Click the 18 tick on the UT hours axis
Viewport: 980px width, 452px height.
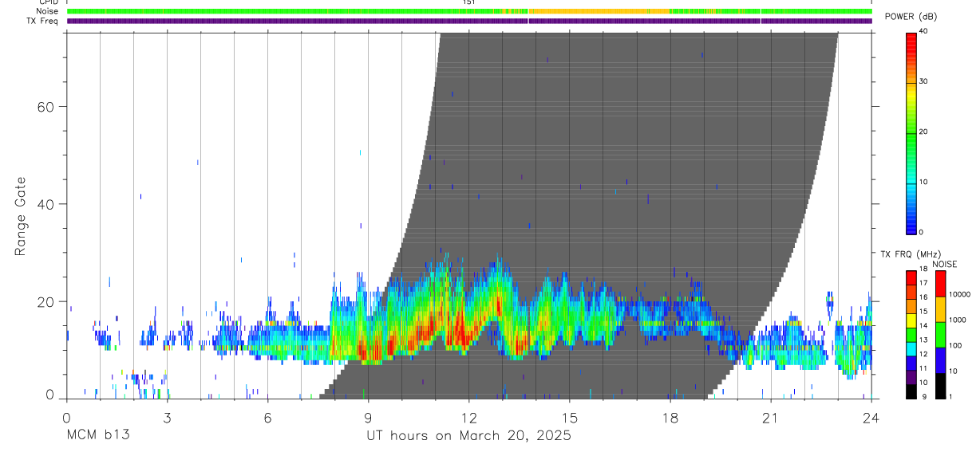coord(670,417)
